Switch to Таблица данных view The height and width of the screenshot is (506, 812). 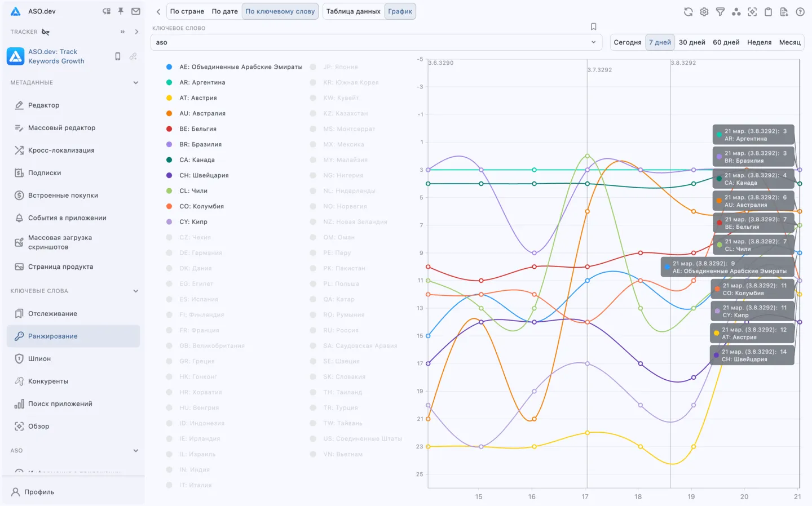pos(353,11)
